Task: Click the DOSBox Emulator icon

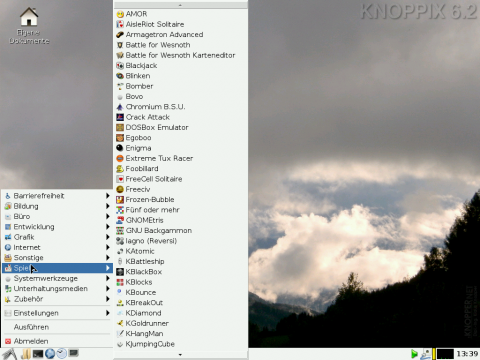Action: [120, 128]
